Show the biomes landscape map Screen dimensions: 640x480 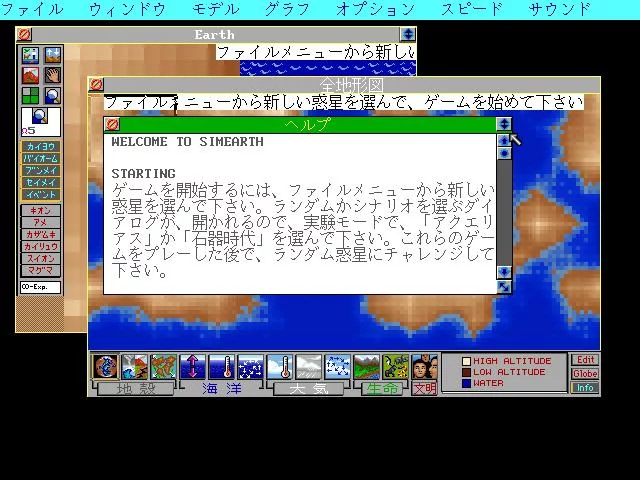click(x=367, y=367)
